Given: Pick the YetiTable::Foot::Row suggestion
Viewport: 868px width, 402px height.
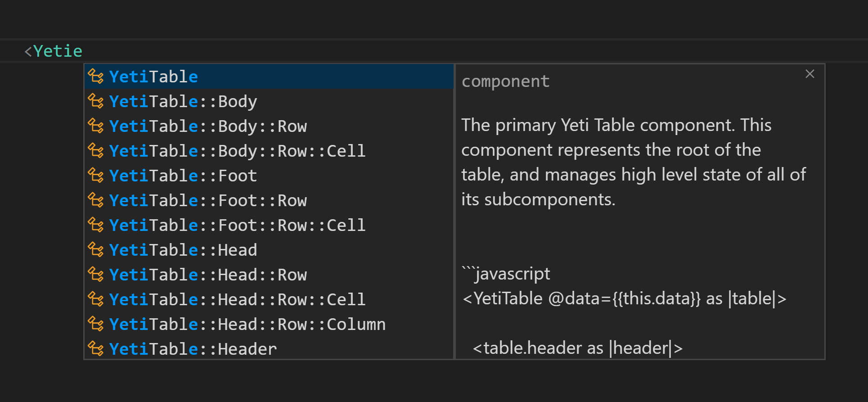Looking at the screenshot, I should (x=208, y=201).
